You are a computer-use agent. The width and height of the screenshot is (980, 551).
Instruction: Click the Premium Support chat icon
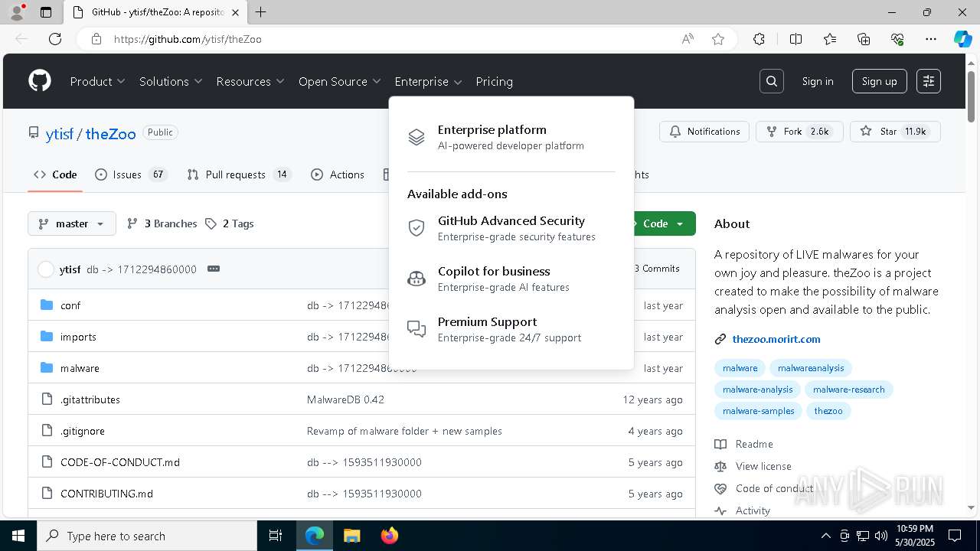click(416, 329)
